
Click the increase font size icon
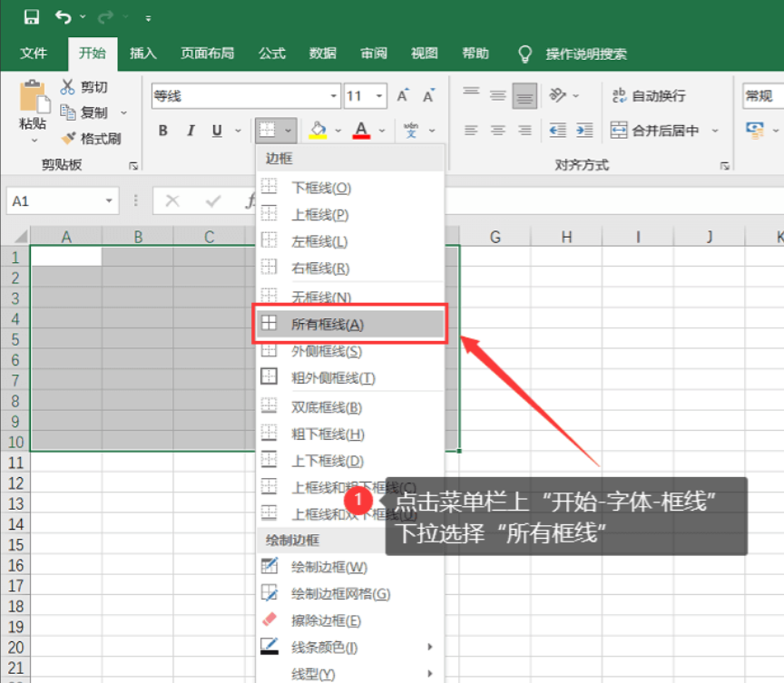pos(403,95)
